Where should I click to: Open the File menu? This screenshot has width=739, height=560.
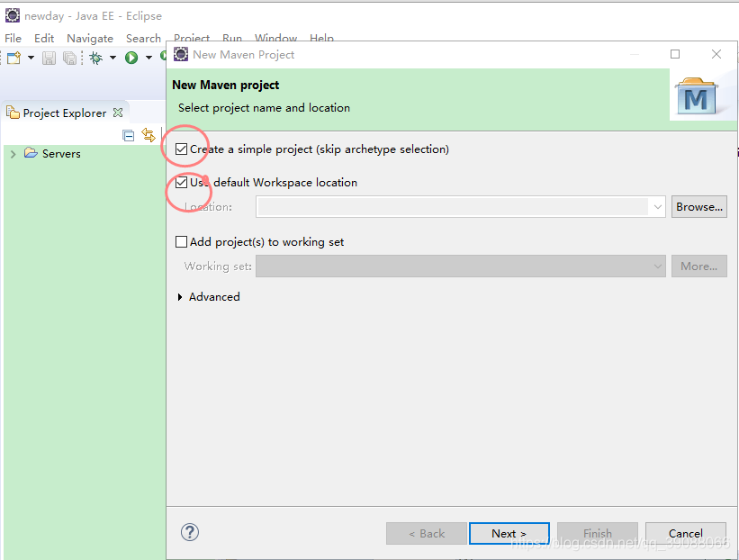tap(14, 38)
